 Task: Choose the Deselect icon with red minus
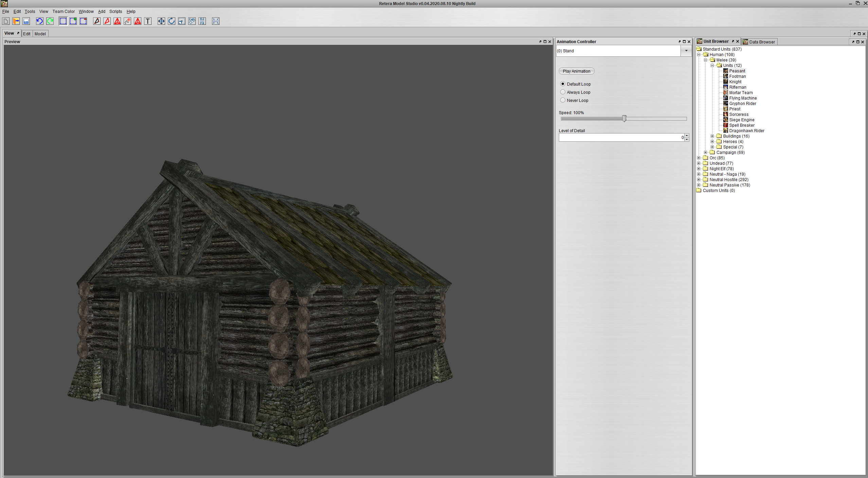point(83,21)
